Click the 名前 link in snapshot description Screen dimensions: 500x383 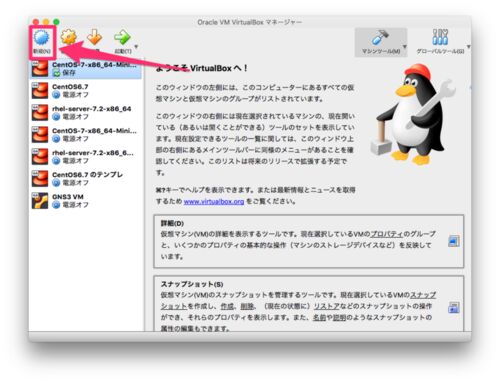coord(319,317)
